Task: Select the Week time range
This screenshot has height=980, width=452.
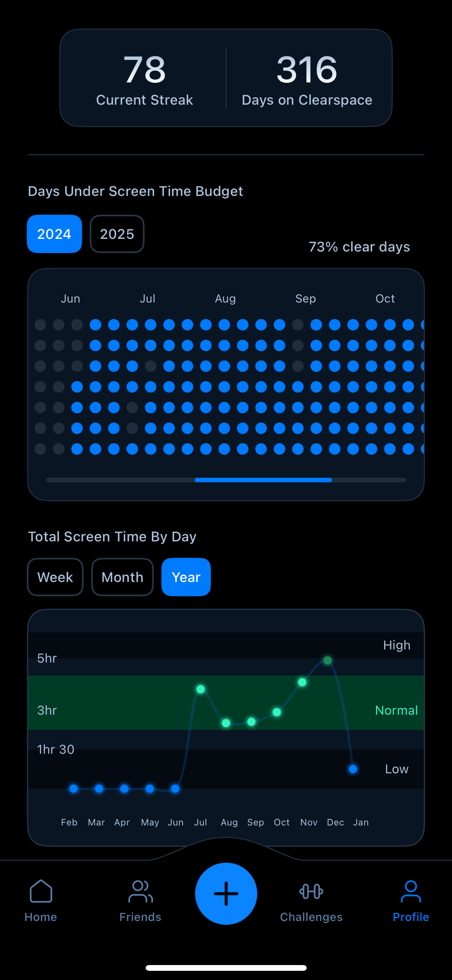Action: pos(55,577)
